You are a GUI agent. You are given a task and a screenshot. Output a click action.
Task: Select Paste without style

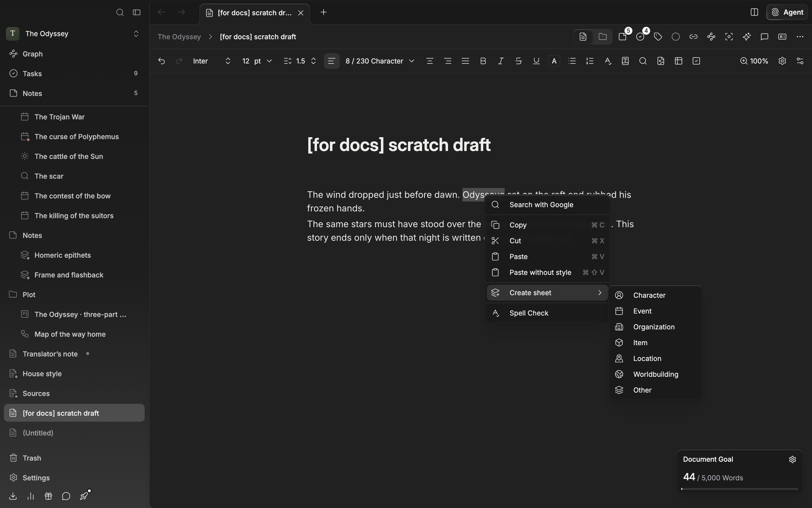547,272
